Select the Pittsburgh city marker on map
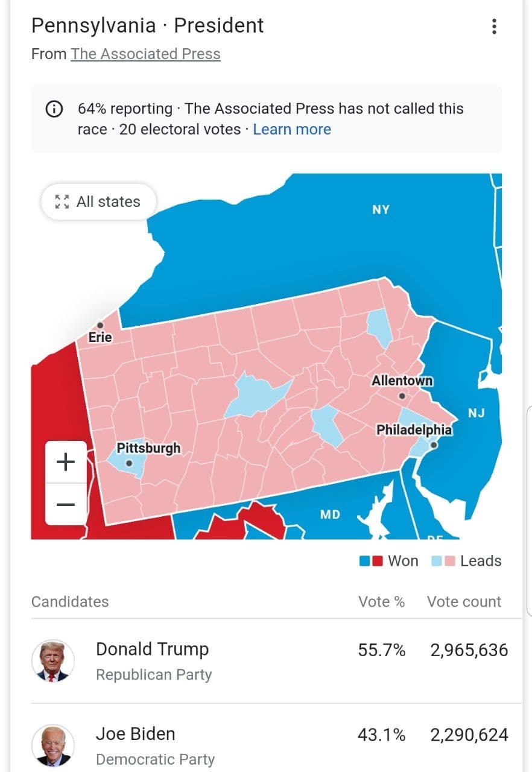Viewport: 532px width, 772px height. [128, 464]
